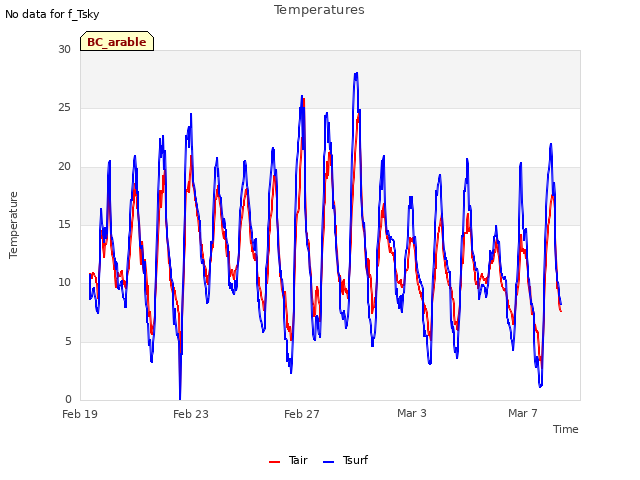The image size is (640, 480).
Task: Click the 10 y-axis tick label
Action: [x=64, y=282]
